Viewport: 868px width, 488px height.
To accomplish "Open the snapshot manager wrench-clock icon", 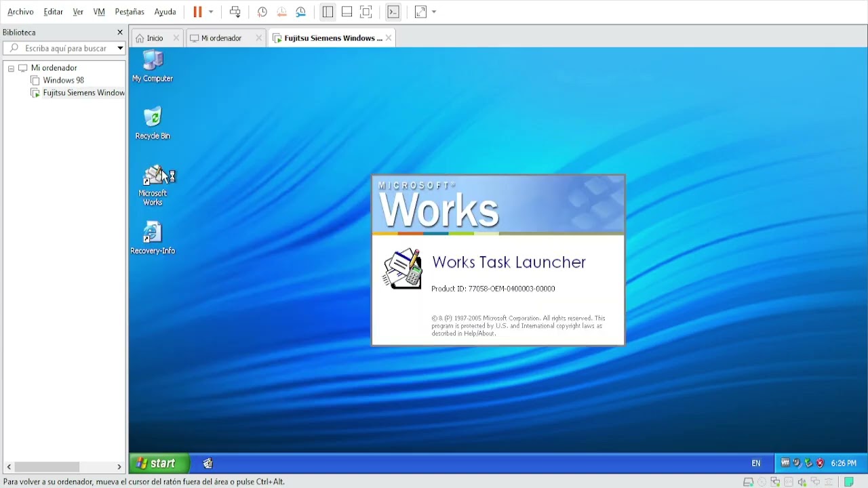I will click(301, 12).
